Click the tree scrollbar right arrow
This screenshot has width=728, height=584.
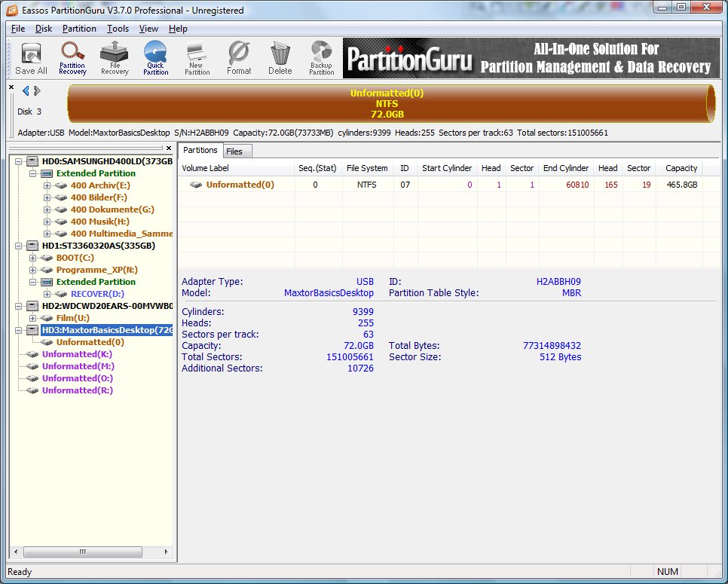click(167, 552)
